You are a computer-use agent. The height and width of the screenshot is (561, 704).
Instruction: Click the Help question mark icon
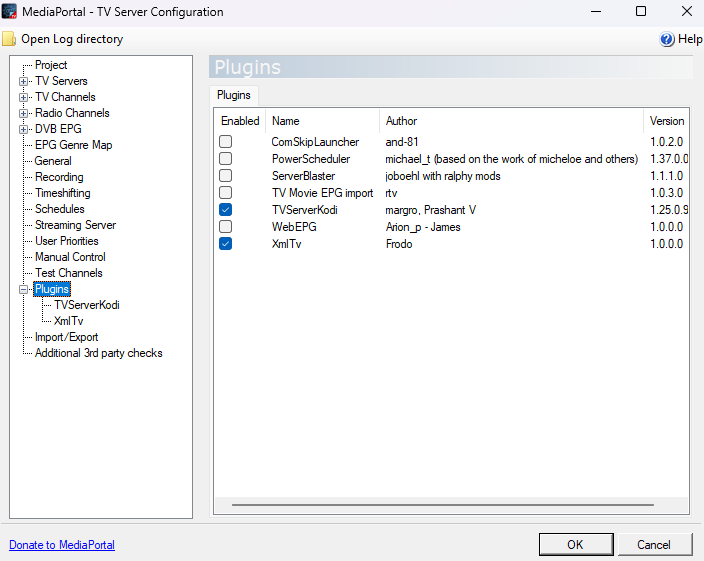[x=667, y=39]
